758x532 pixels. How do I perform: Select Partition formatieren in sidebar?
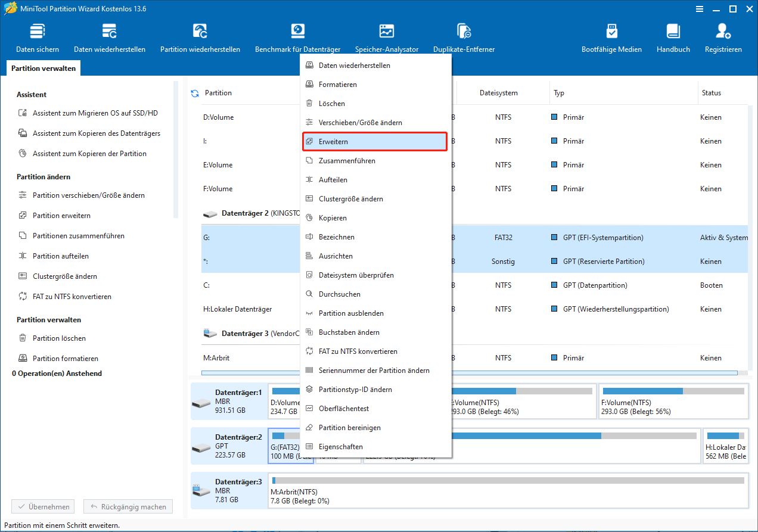coord(58,359)
